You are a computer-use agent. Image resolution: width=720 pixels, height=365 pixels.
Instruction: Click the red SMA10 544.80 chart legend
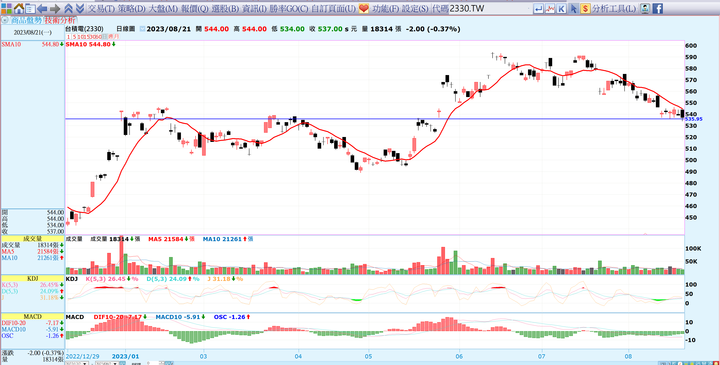pyautogui.click(x=90, y=45)
